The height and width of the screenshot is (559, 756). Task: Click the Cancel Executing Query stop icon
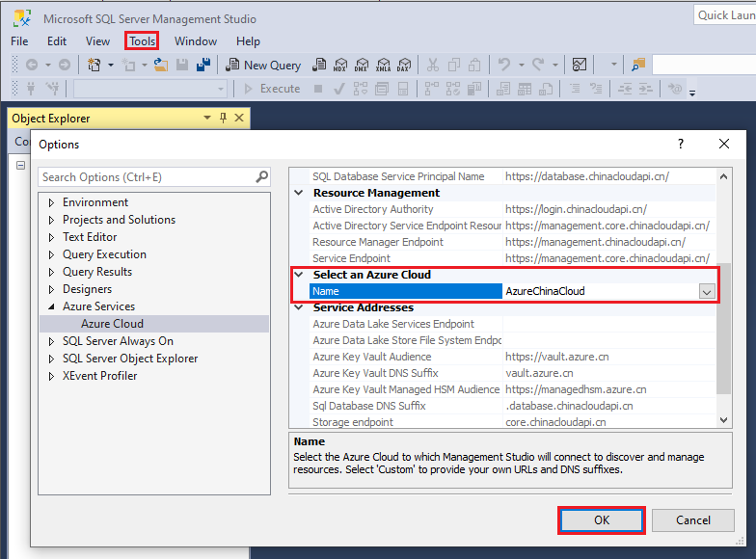point(318,89)
